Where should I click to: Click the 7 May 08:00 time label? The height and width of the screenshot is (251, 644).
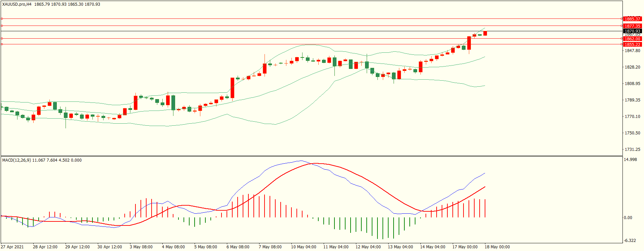click(x=270, y=247)
